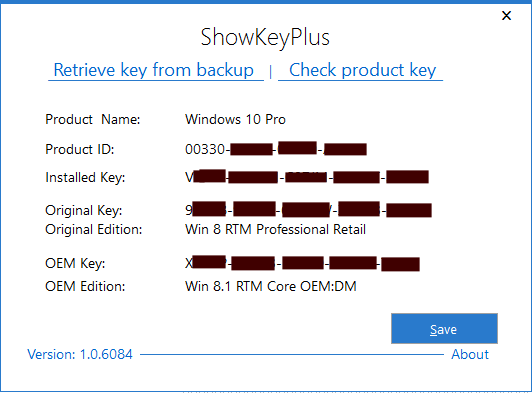Open the Check product key link
The height and width of the screenshot is (393, 532).
point(362,71)
